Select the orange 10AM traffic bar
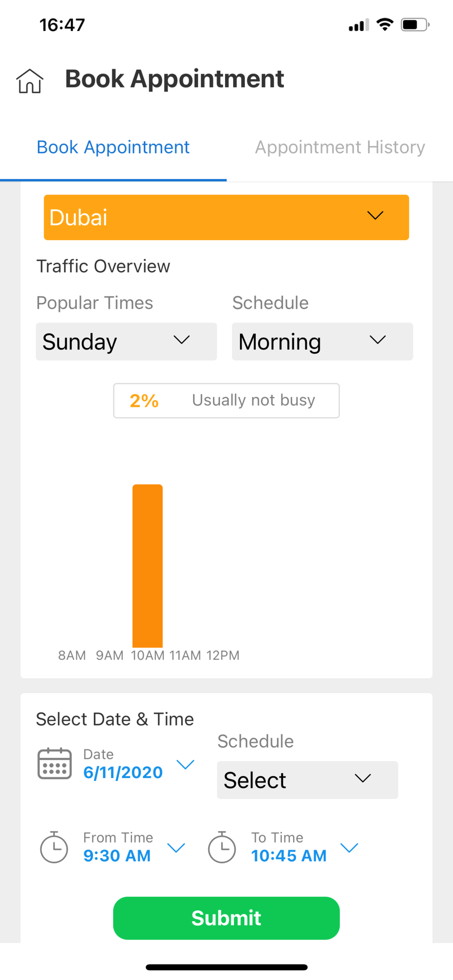The width and height of the screenshot is (453, 980). [x=147, y=566]
